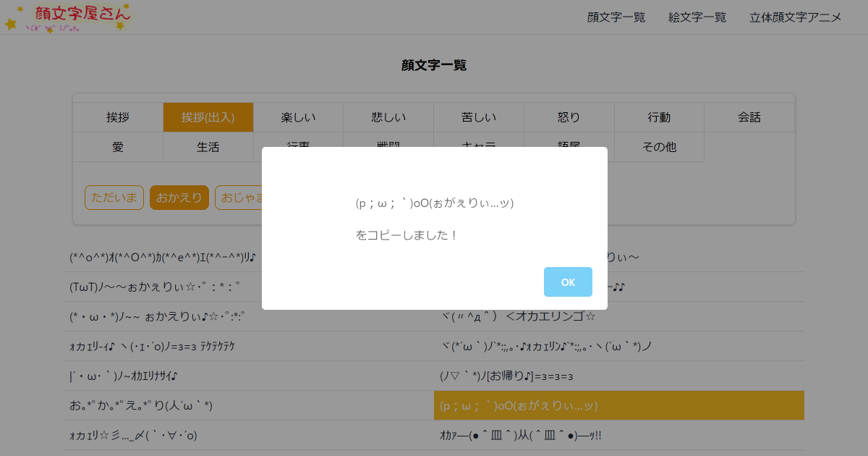
Task: Select the 生活 category
Action: pos(208,146)
